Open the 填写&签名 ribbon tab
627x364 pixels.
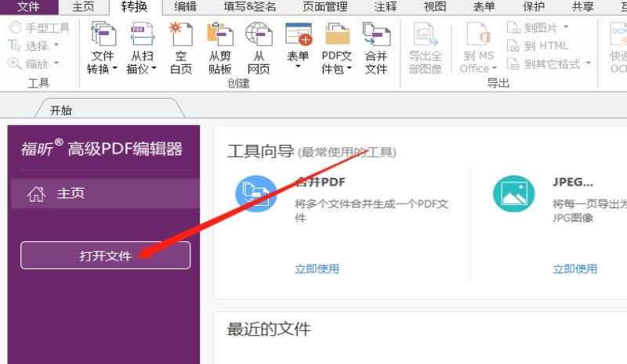250,7
